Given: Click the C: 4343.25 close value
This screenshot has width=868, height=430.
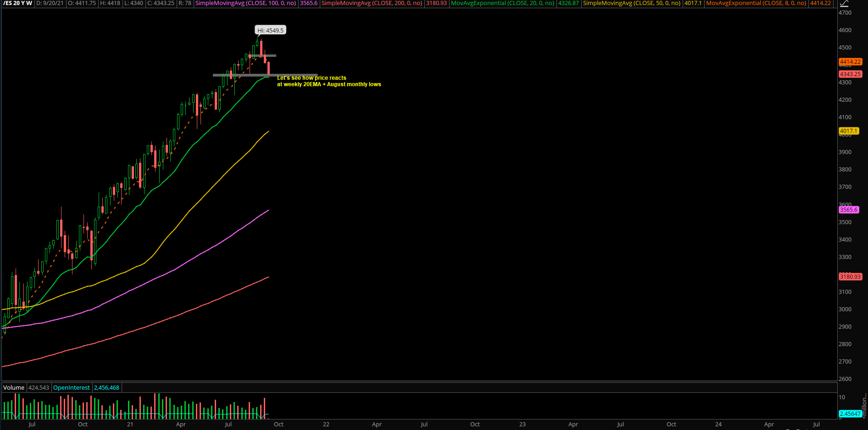Looking at the screenshot, I should pyautogui.click(x=161, y=3).
